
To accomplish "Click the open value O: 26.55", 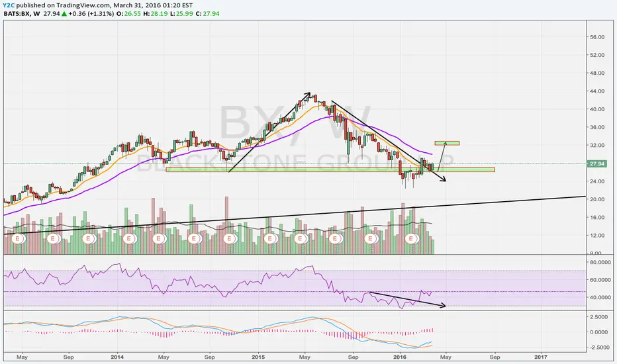I will point(128,14).
